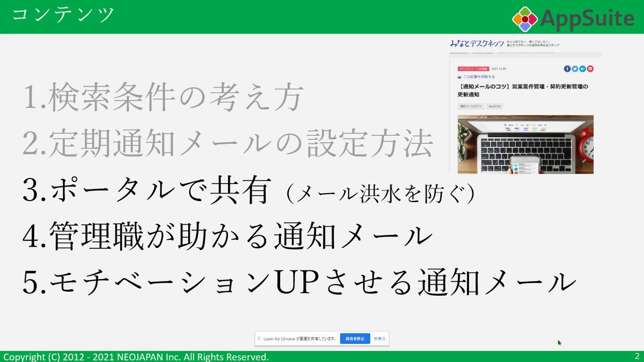Click the アップスイート活用術 category badge

coord(473,69)
